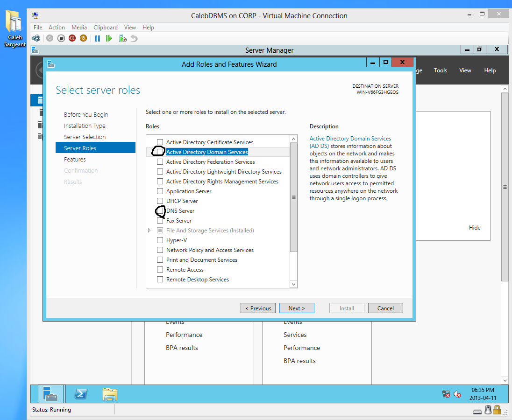
Task: Click the taskbar clock showing 06:35 PM
Action: (483, 394)
